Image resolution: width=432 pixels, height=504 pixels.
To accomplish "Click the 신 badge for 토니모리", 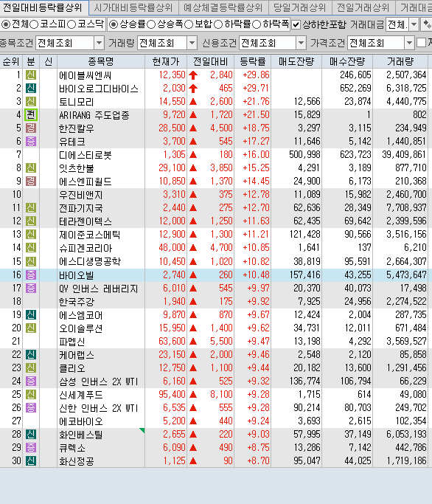I will 31,102.
